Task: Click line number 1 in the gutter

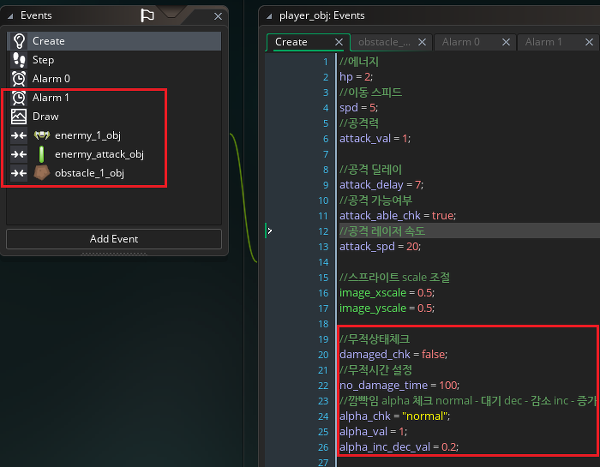Action: coord(326,62)
